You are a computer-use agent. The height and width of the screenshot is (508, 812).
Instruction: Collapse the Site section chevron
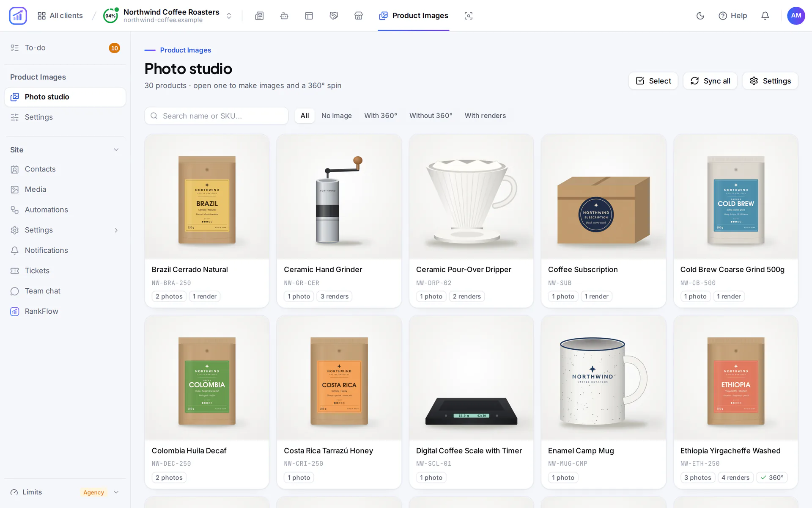tap(116, 150)
